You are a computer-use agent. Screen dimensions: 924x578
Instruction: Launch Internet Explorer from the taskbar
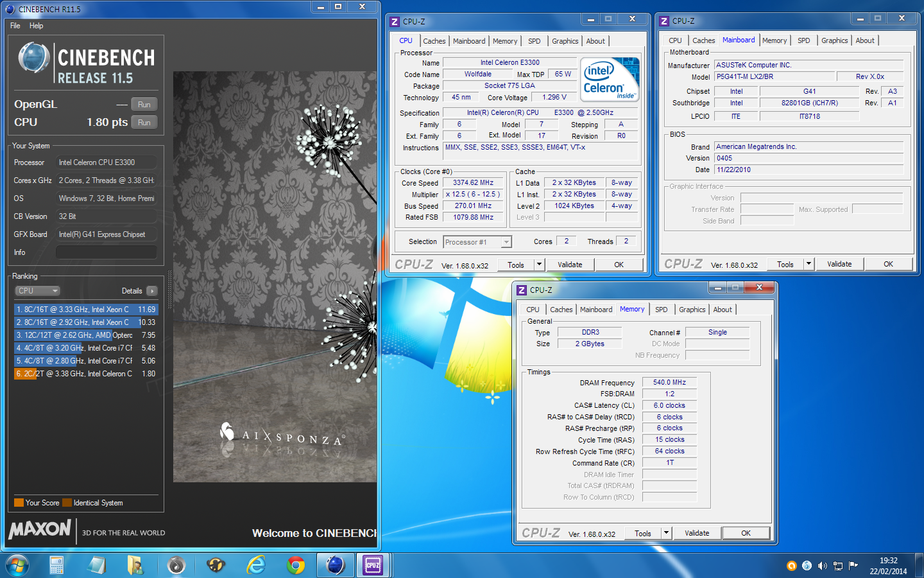pyautogui.click(x=256, y=565)
